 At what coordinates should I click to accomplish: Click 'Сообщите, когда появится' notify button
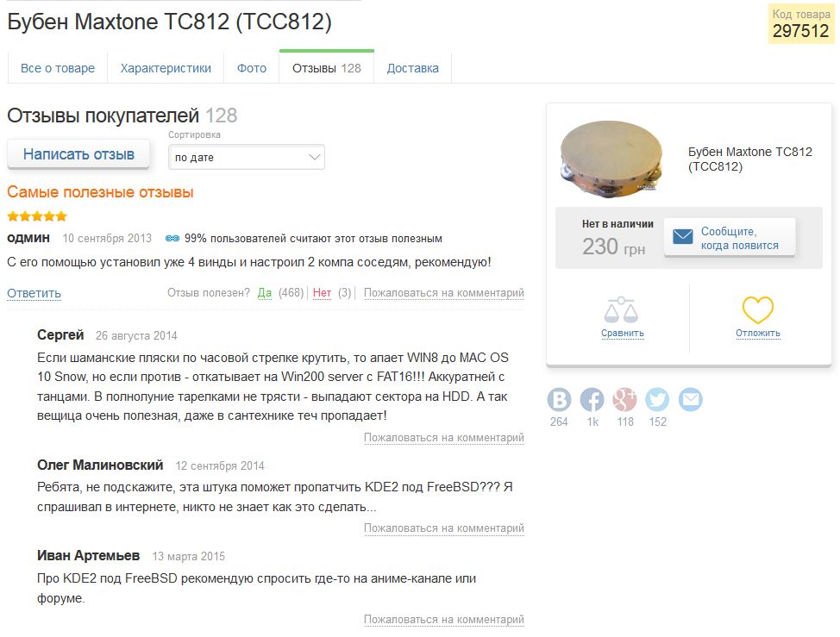coord(729,238)
